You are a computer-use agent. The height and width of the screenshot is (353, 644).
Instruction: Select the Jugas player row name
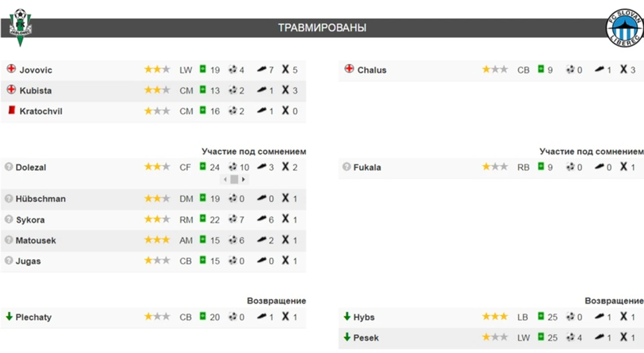pos(28,261)
